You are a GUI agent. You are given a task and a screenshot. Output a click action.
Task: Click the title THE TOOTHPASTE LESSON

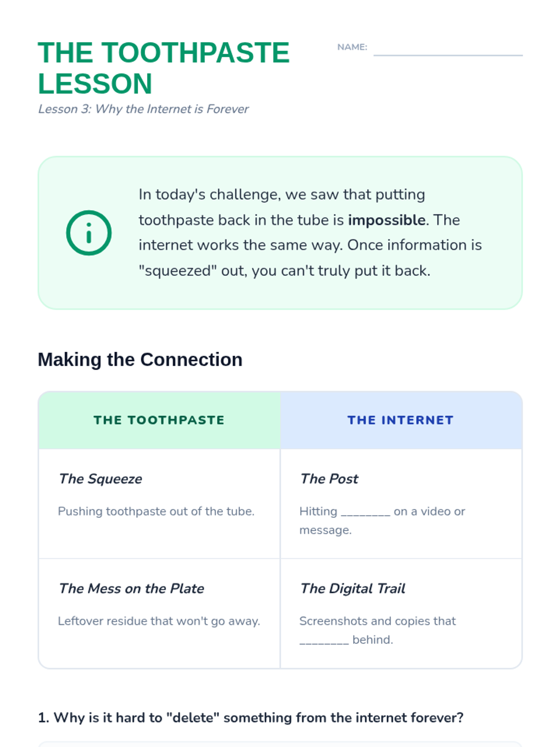pos(163,68)
